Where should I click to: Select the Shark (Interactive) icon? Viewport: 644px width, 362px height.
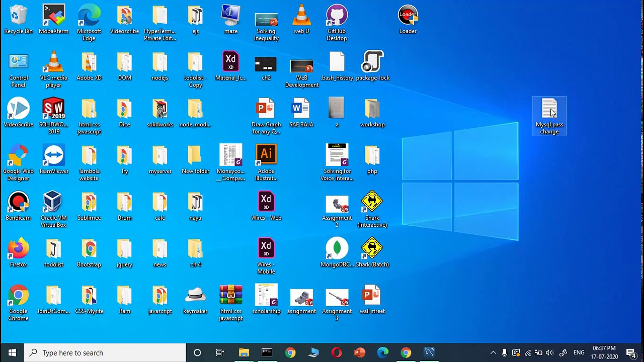[x=372, y=210]
